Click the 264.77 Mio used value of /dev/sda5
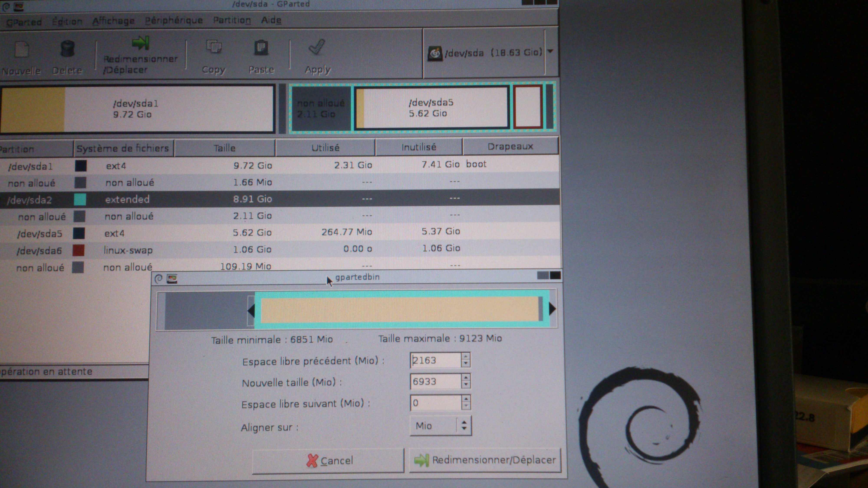Viewport: 868px width, 488px height. [x=346, y=232]
